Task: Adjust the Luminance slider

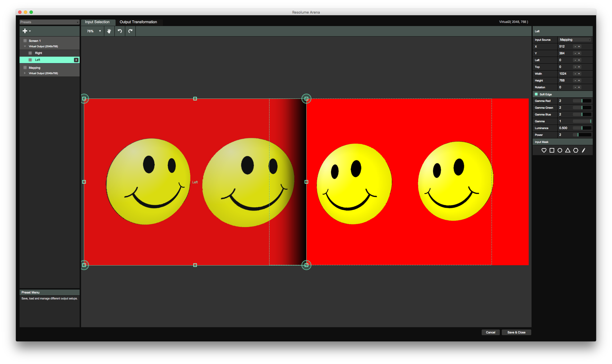Action: pos(582,128)
